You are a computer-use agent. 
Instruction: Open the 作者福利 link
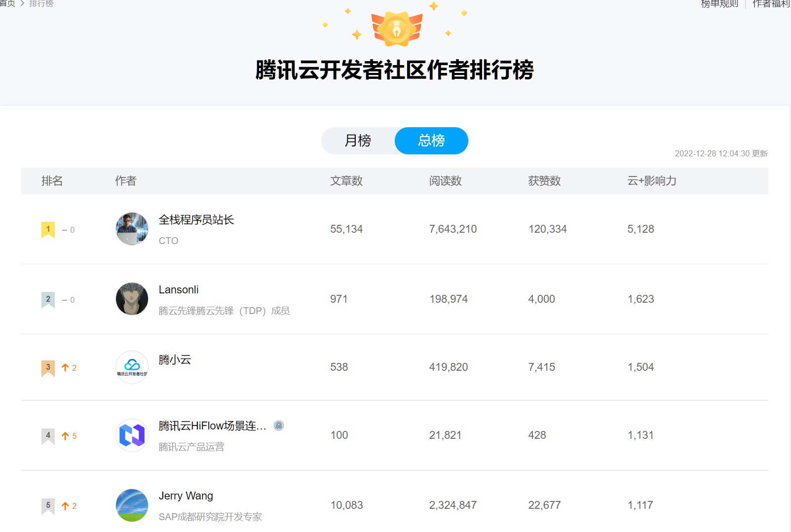click(x=771, y=4)
